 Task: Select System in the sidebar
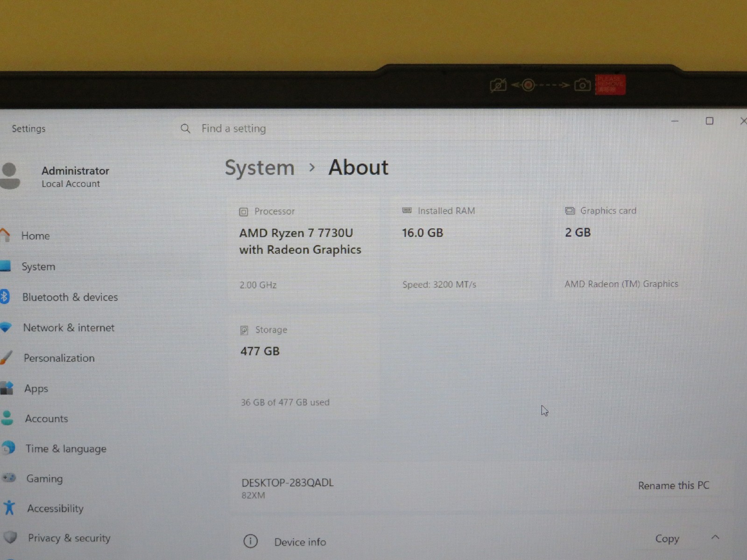[x=38, y=266]
